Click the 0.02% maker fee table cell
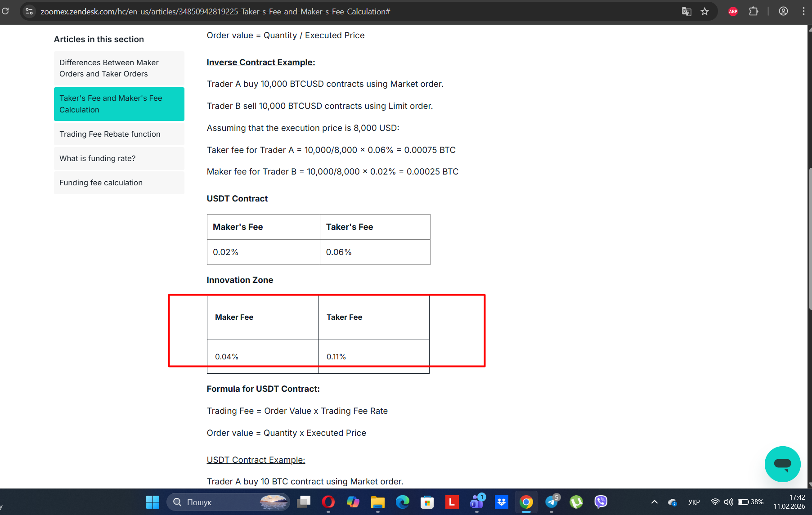 coord(264,252)
